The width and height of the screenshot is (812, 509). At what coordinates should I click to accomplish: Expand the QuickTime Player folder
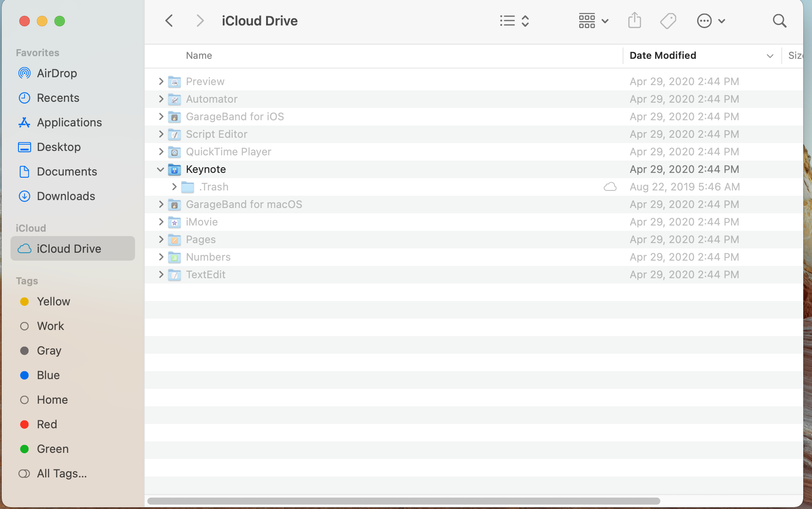point(161,151)
